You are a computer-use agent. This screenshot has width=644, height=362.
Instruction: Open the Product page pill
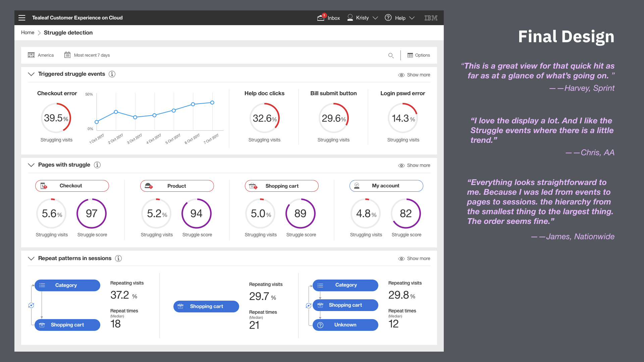pos(177,186)
